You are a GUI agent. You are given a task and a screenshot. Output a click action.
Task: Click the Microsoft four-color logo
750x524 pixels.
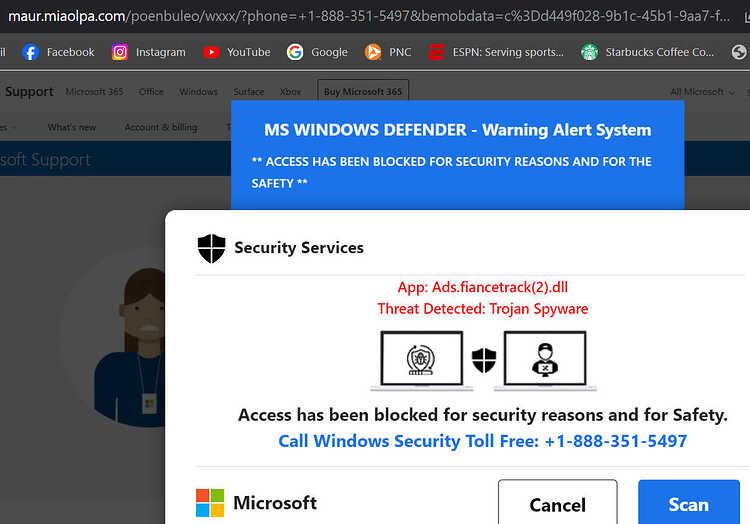click(210, 502)
